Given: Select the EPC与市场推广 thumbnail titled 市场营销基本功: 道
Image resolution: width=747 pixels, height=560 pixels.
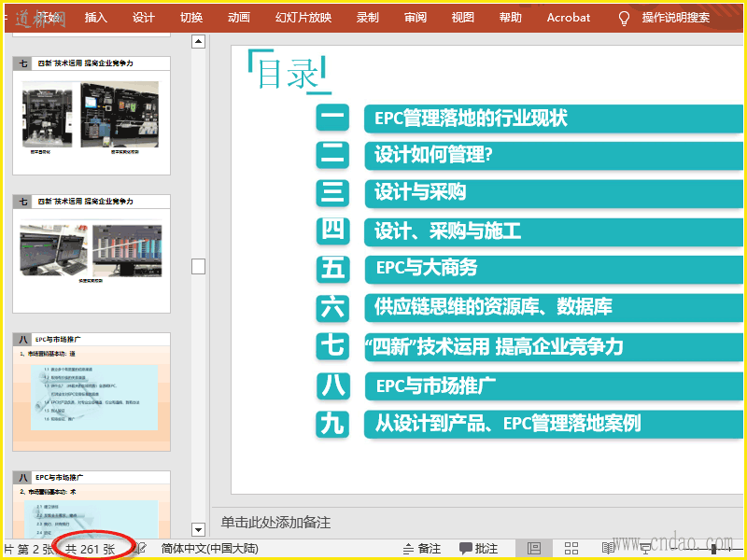Looking at the screenshot, I should point(92,392).
